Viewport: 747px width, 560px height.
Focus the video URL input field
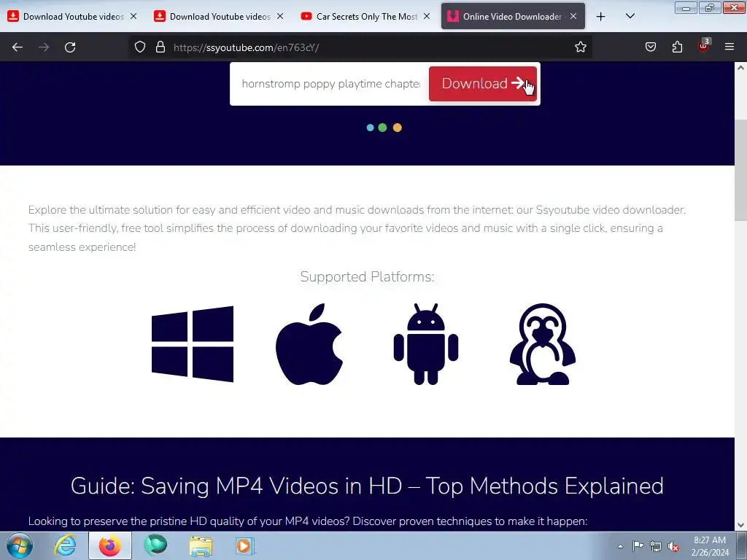click(x=330, y=84)
